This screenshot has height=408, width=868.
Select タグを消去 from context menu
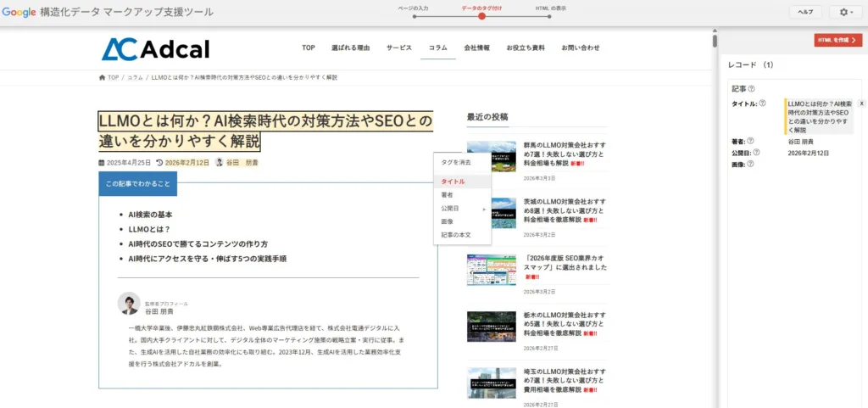click(x=456, y=162)
